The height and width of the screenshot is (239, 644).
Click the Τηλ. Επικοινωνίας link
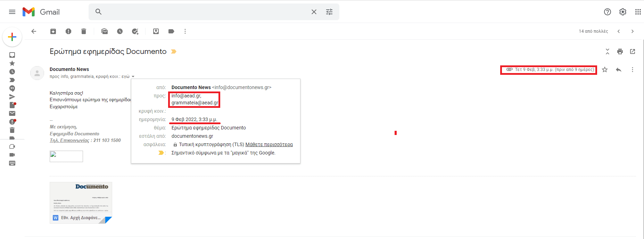(x=69, y=141)
